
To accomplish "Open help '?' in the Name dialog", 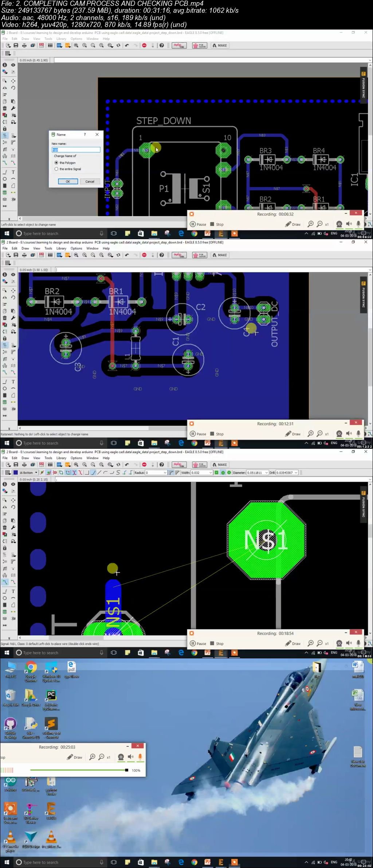I will coord(85,135).
